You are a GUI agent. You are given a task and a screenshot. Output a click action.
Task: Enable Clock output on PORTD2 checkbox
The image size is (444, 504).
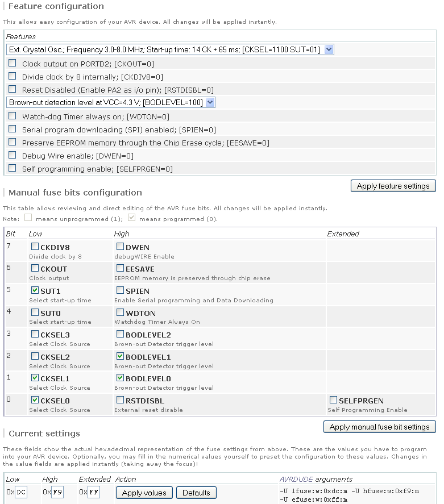pyautogui.click(x=12, y=63)
